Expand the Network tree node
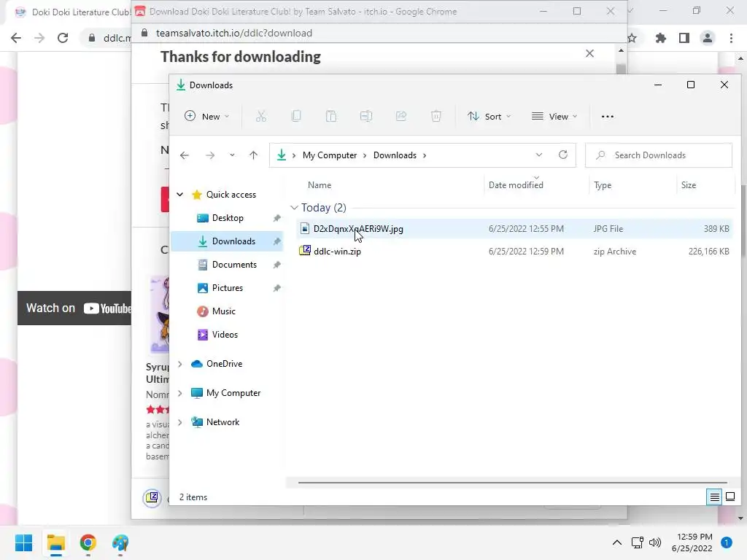Screen dimensions: 747x560 [180, 422]
